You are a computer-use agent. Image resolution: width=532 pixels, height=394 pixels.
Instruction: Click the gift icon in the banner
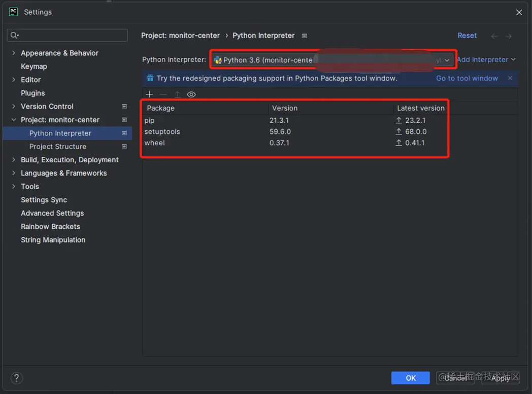150,78
